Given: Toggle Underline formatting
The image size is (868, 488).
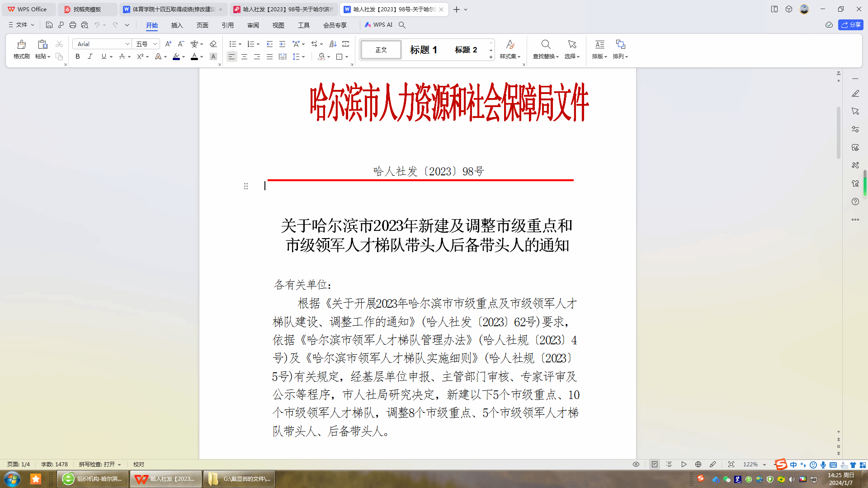Looking at the screenshot, I should pos(104,56).
